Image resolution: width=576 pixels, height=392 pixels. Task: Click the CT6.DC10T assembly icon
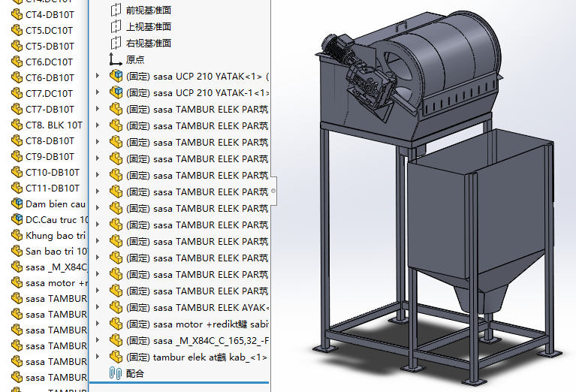[17, 62]
